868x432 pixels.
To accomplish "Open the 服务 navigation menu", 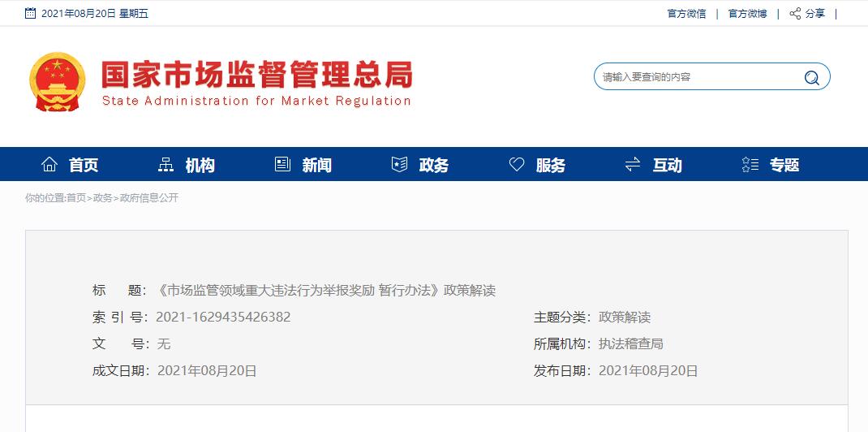I will tap(551, 165).
